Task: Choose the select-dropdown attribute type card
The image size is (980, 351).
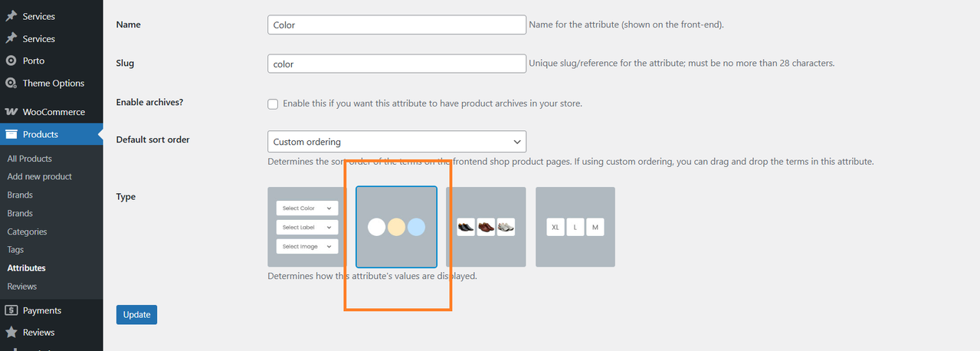Action: click(x=307, y=227)
